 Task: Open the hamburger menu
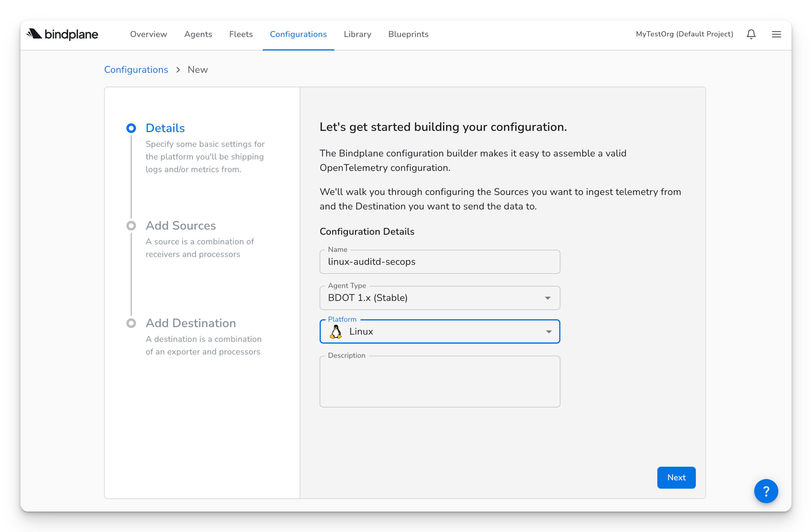pos(776,34)
